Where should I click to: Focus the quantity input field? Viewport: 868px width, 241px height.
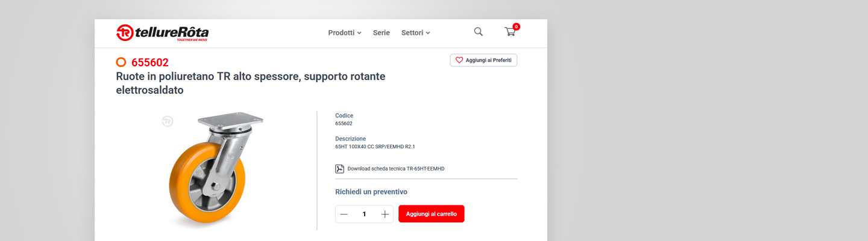pos(364,214)
